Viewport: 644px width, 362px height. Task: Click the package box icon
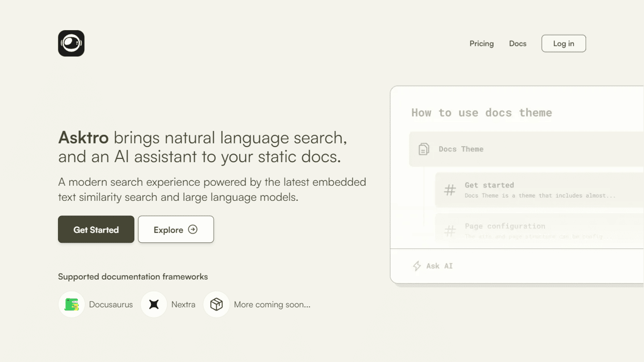216,305
